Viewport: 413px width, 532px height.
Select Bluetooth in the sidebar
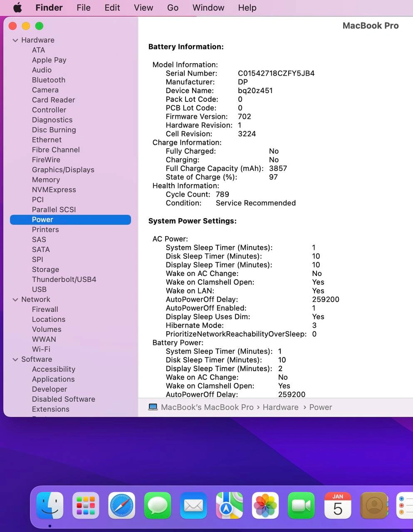click(49, 80)
